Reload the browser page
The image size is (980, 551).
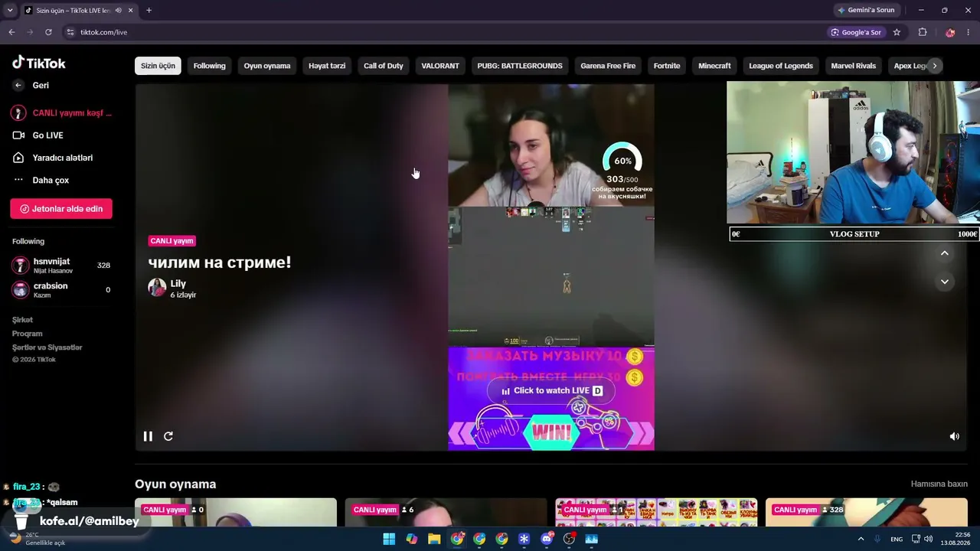tap(48, 32)
